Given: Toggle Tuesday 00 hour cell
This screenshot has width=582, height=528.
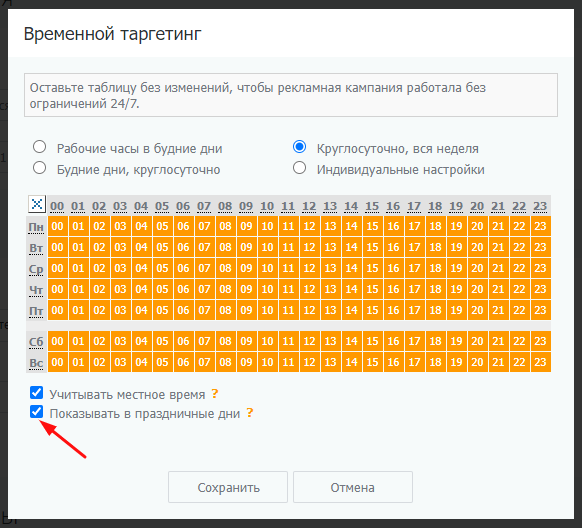Looking at the screenshot, I should (x=58, y=247).
